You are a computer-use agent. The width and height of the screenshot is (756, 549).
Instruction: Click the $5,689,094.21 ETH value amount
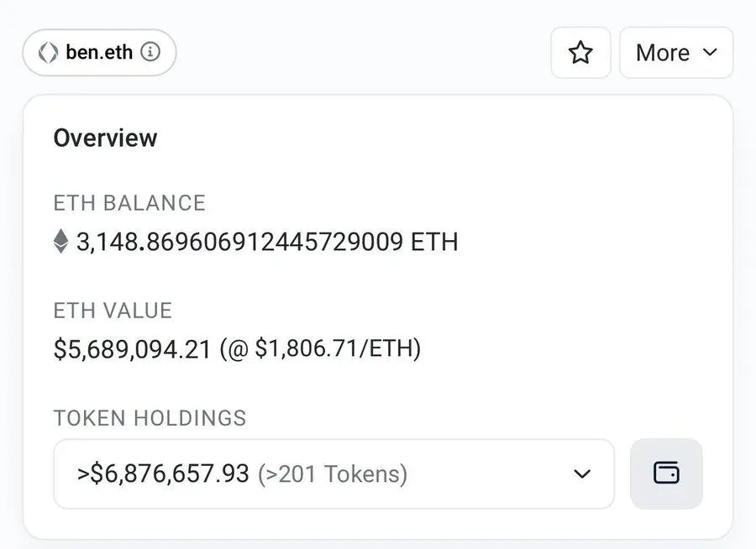pyautogui.click(x=132, y=348)
